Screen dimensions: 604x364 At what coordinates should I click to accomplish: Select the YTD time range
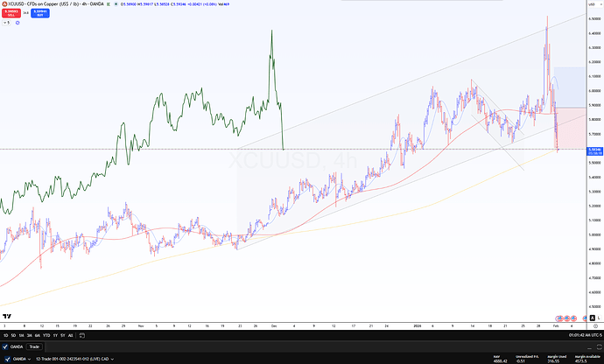(46, 335)
